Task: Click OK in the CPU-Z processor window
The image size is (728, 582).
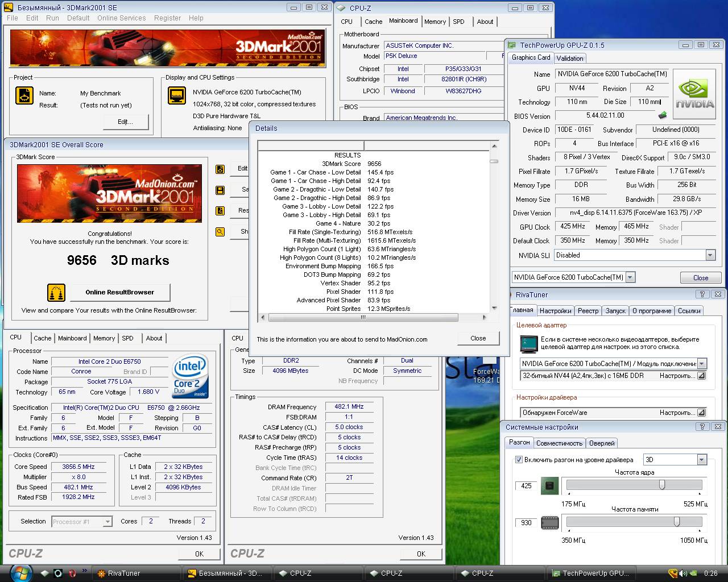Action: pyautogui.click(x=199, y=554)
